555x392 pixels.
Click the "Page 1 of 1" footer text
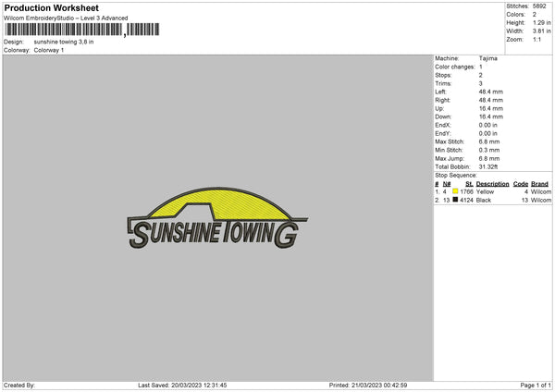coord(536,386)
